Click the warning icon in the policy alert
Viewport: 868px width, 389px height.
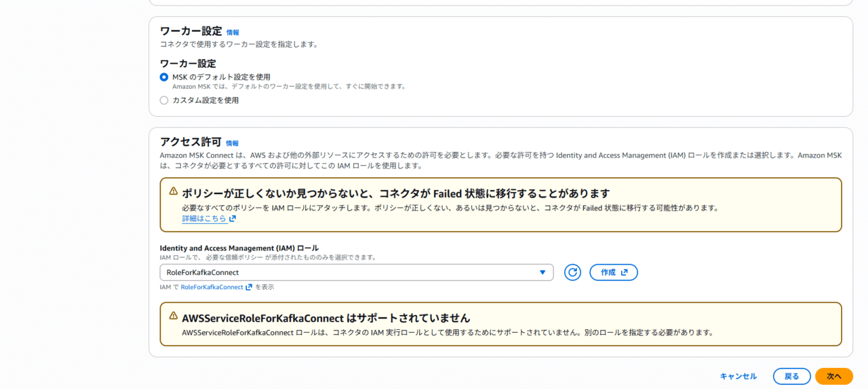tap(174, 192)
